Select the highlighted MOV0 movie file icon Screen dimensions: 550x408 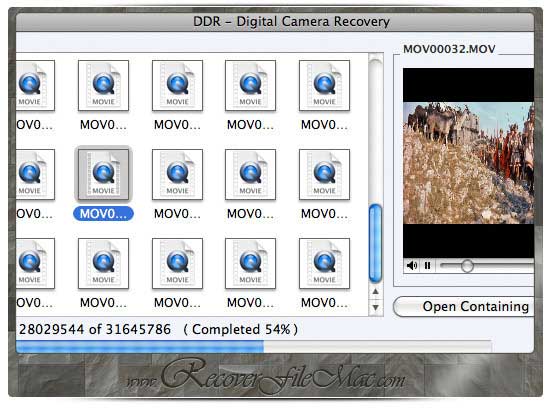103,174
